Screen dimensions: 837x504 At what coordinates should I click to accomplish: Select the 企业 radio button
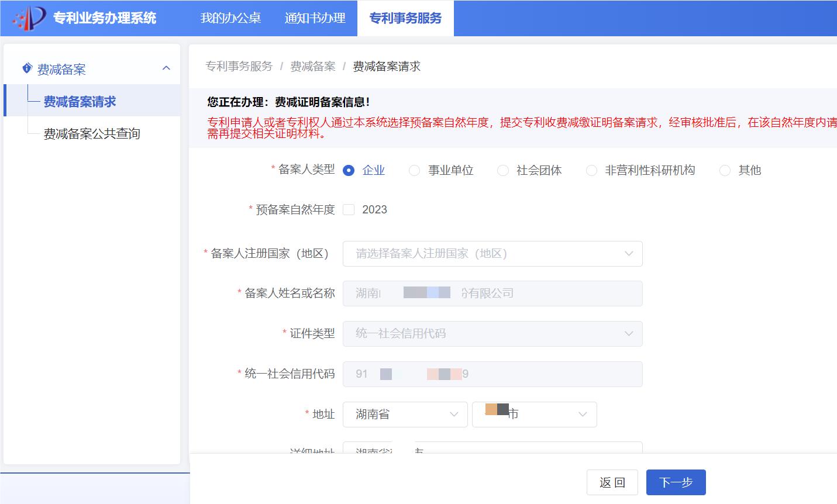[349, 170]
